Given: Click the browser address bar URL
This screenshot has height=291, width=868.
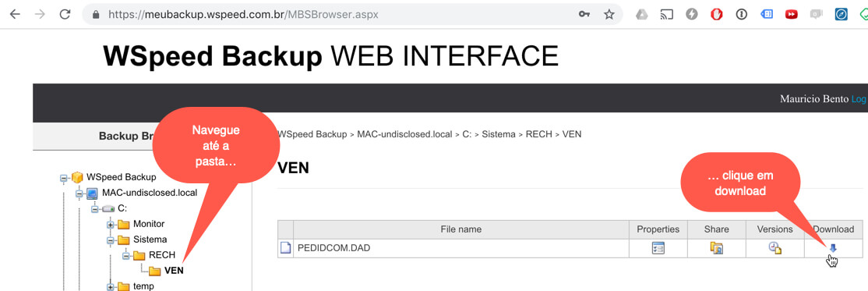Looking at the screenshot, I should [x=244, y=14].
